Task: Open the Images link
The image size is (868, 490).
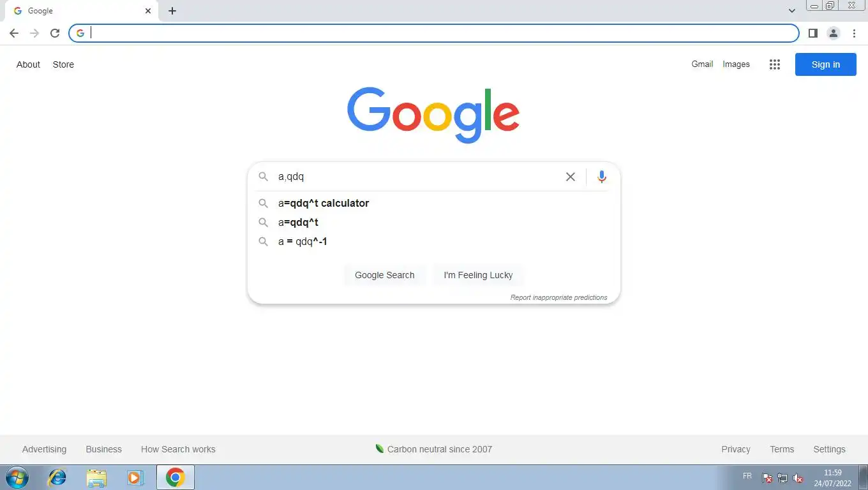Action: click(736, 64)
